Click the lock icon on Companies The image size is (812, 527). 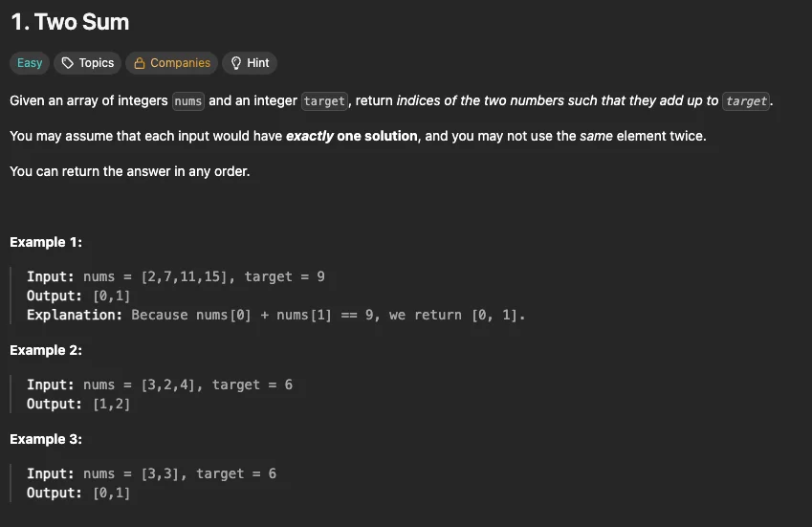coord(140,63)
